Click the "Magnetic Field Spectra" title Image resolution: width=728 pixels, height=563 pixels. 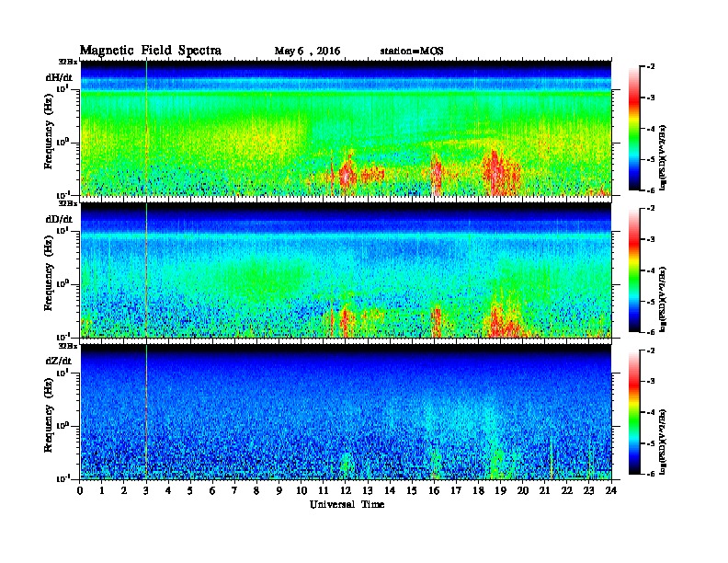coord(151,51)
